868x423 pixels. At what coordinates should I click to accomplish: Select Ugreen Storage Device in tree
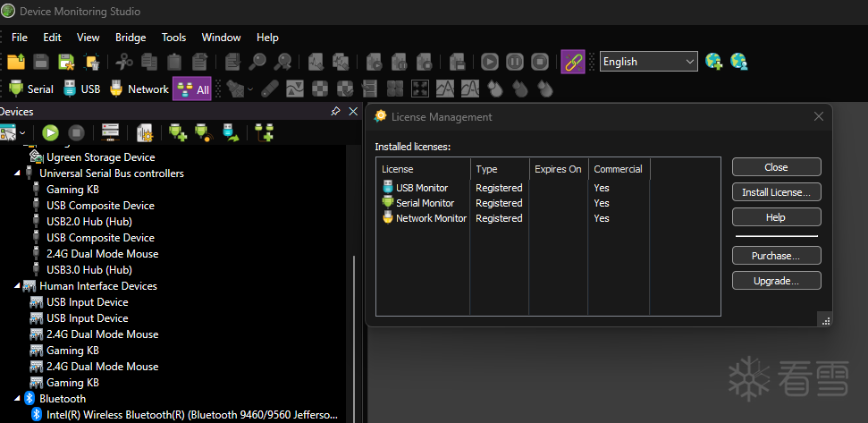click(x=100, y=157)
